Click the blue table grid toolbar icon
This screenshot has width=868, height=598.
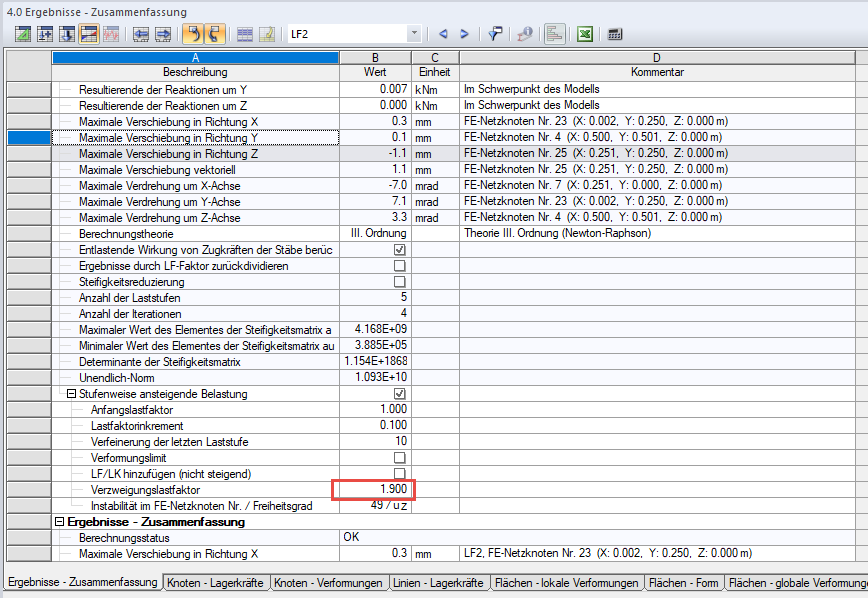[245, 34]
